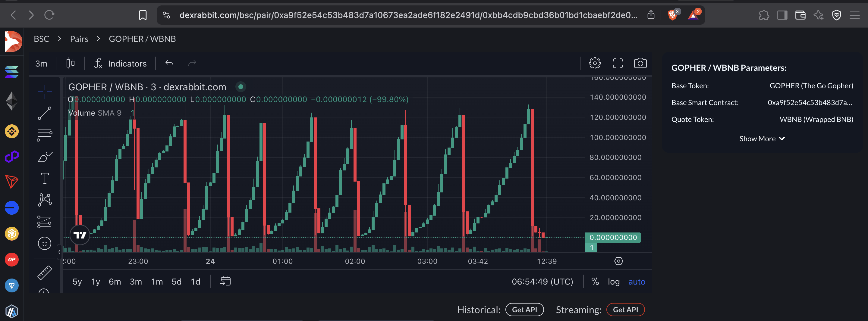Set chart range to 1y

click(x=96, y=282)
